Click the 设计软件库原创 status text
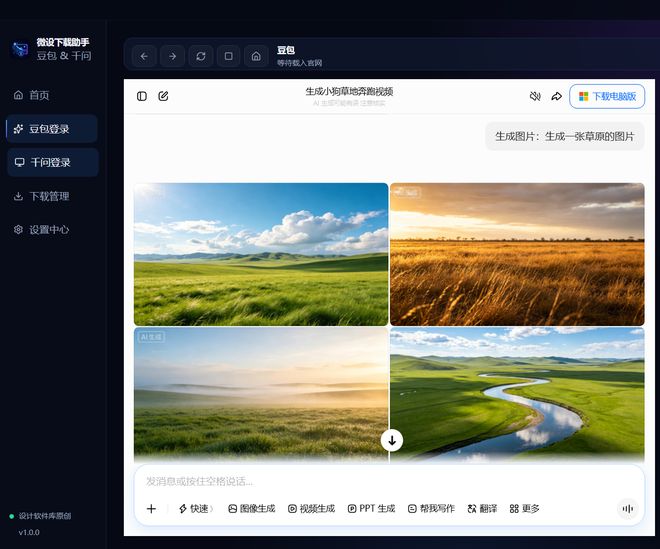The height and width of the screenshot is (549, 660). click(45, 516)
